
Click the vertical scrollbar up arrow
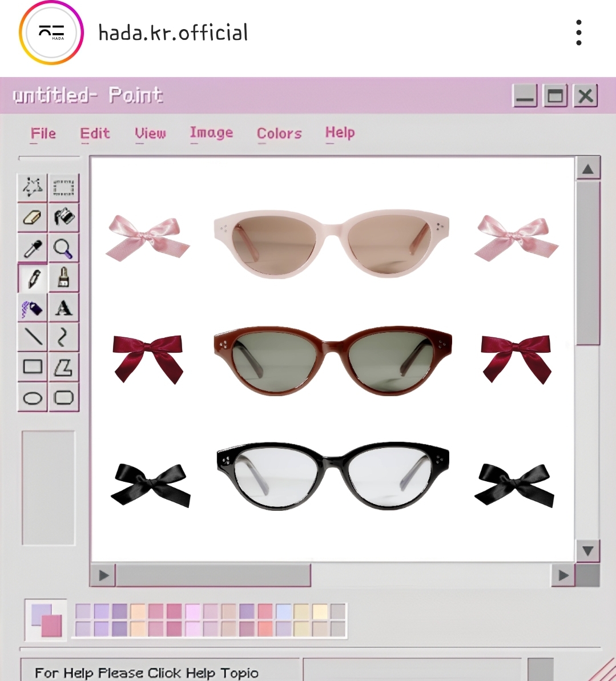click(587, 169)
